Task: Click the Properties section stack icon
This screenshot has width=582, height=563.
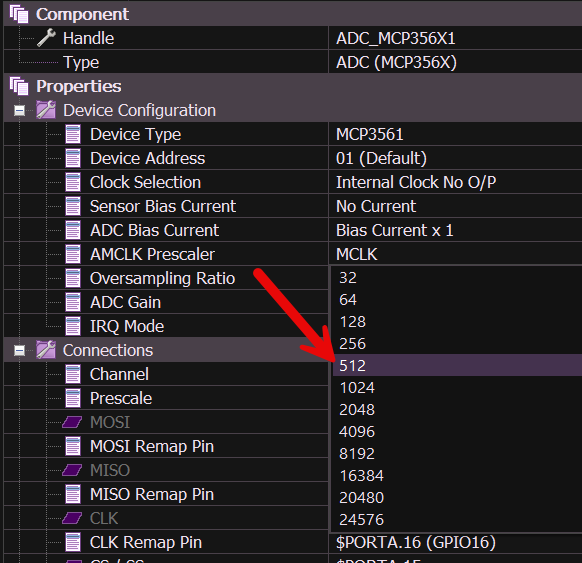Action: tap(19, 86)
